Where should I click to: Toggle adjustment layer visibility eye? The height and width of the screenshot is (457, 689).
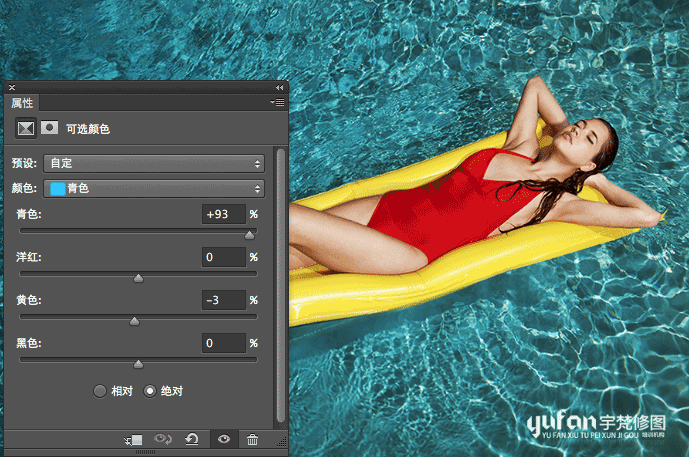[223, 439]
